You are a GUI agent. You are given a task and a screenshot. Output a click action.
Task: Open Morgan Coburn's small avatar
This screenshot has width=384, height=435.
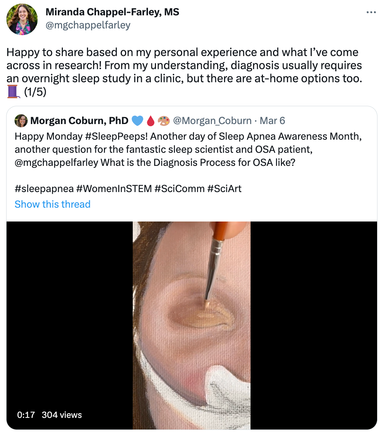pos(21,121)
